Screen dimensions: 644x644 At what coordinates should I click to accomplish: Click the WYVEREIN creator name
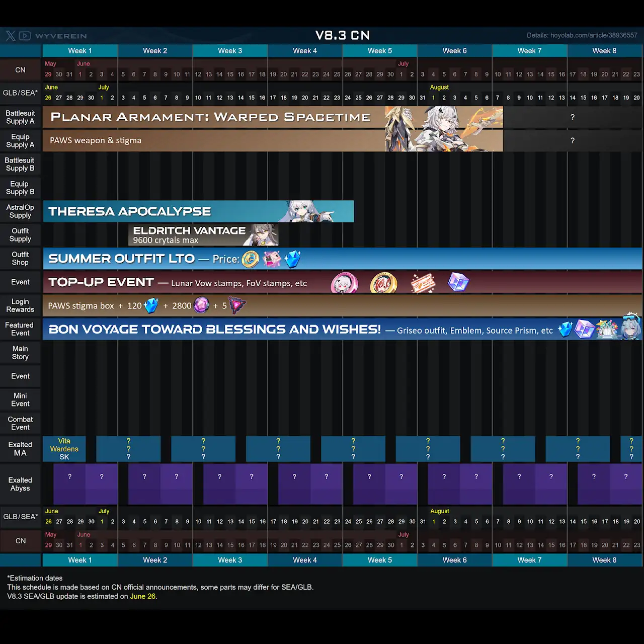pos(61,36)
